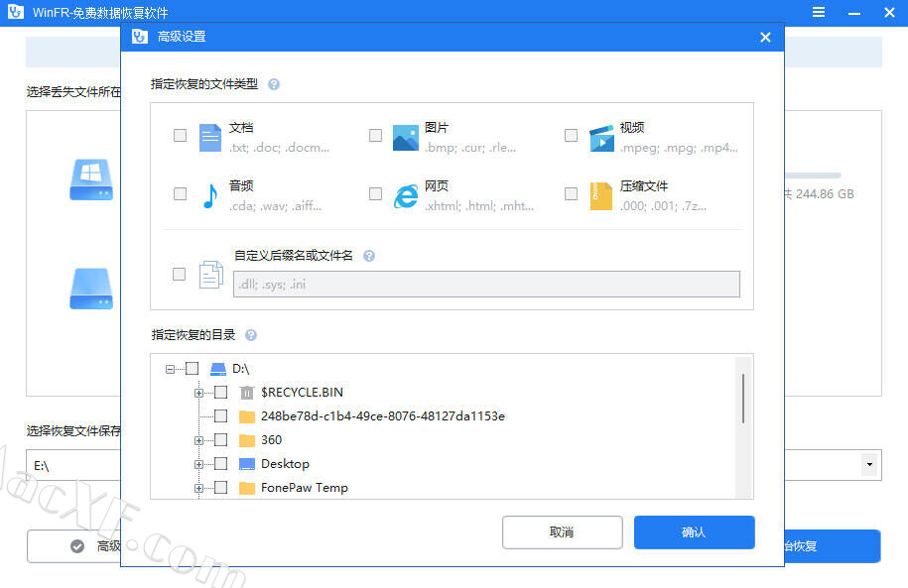Click the Video (视频) file type icon
The image size is (908, 588).
tap(601, 138)
